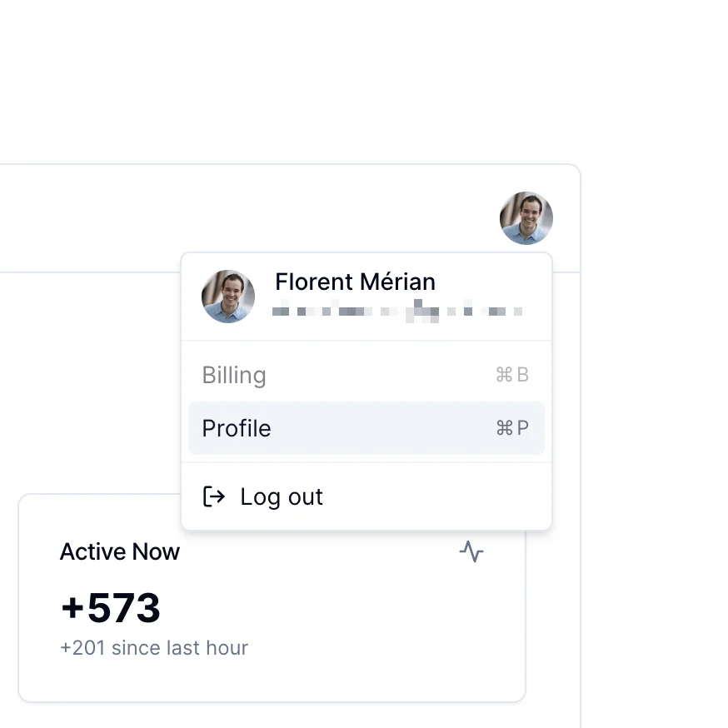Click the Active Now statistics card
Screen dimensions: 728x728
click(272, 596)
